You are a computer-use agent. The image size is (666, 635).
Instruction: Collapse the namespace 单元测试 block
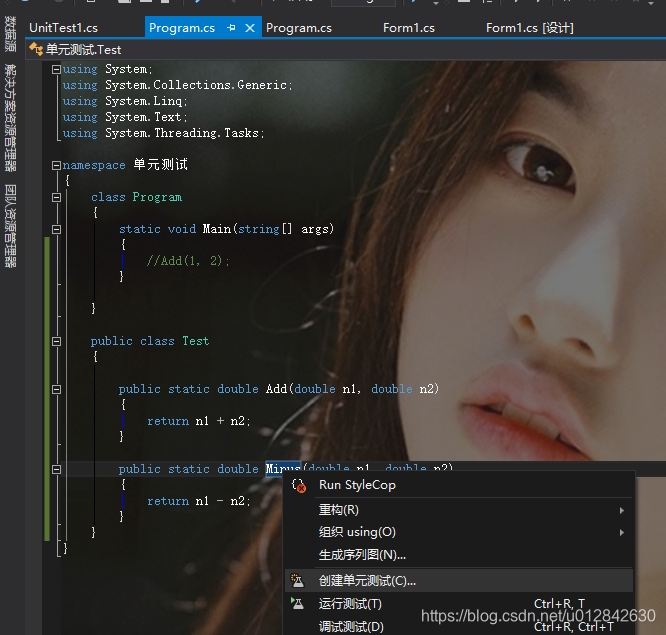[56, 165]
